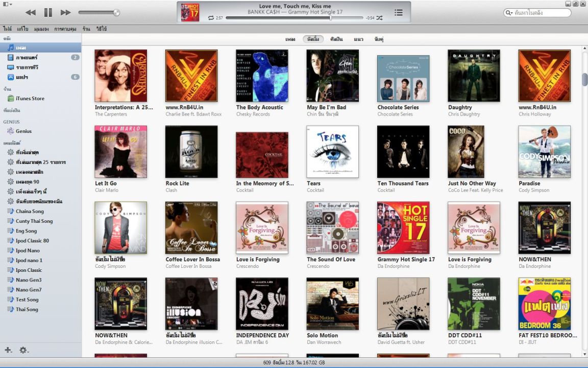The height and width of the screenshot is (368, 588).
Task: Open the 'แก้ไข' menu
Action: [22, 29]
